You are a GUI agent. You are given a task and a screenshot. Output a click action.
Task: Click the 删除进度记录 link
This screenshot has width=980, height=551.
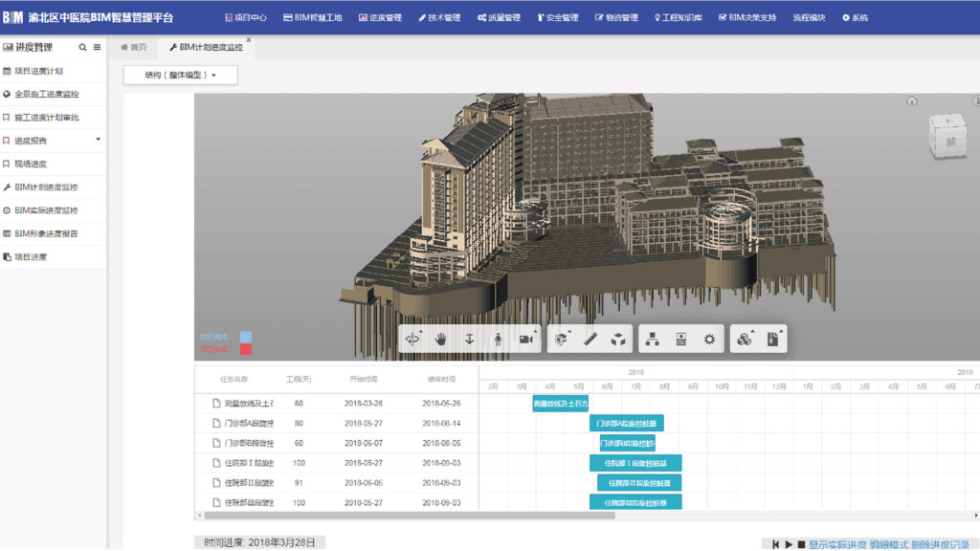point(940,544)
